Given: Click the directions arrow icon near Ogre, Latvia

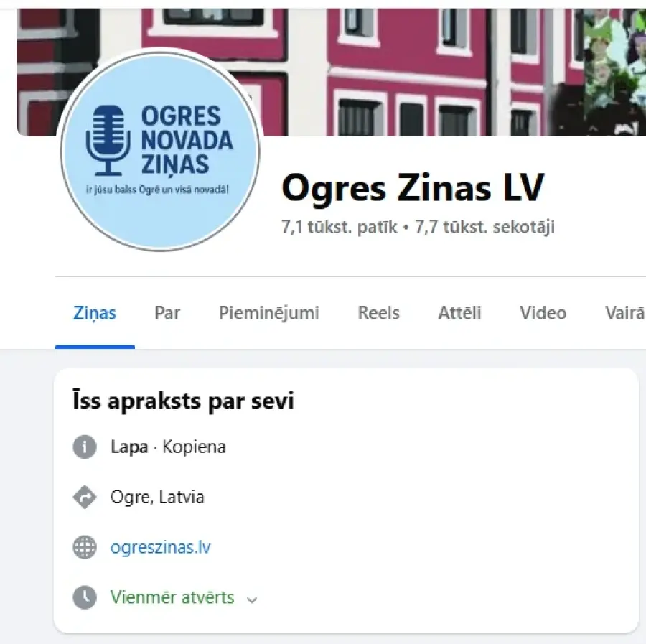Looking at the screenshot, I should (85, 498).
